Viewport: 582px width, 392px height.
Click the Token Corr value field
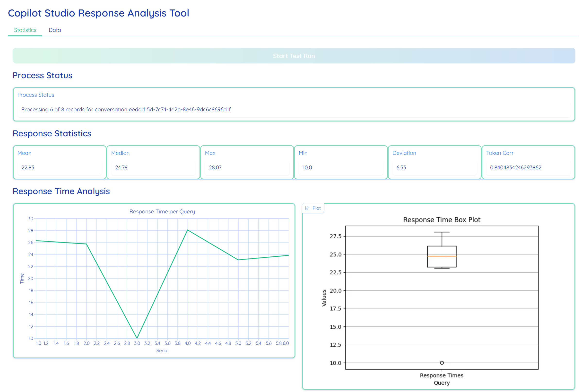pos(528,167)
